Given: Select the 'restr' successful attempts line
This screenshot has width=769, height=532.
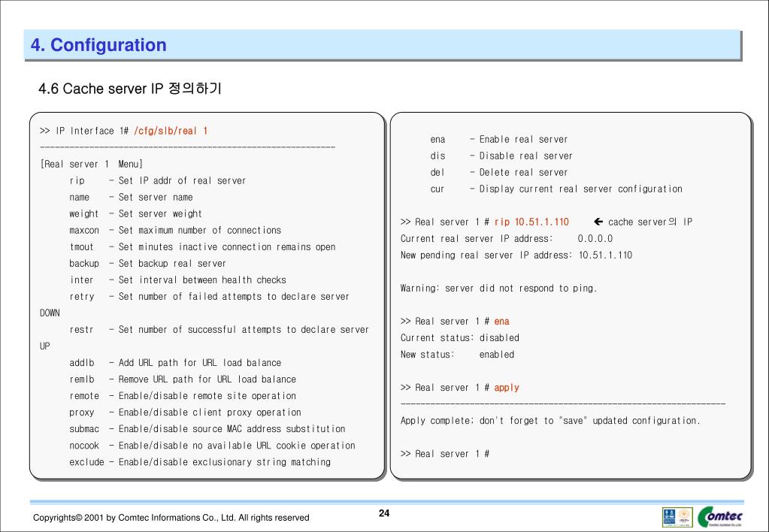Looking at the screenshot, I should [219, 330].
